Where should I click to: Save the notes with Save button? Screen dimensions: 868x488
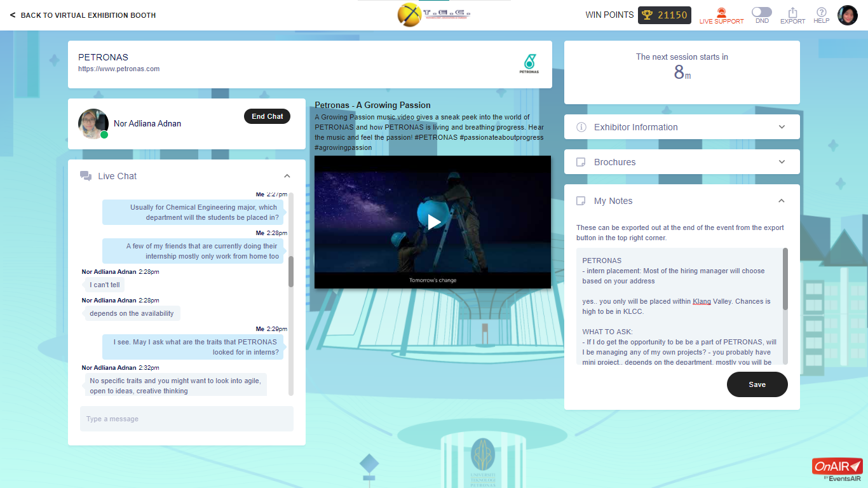757,384
